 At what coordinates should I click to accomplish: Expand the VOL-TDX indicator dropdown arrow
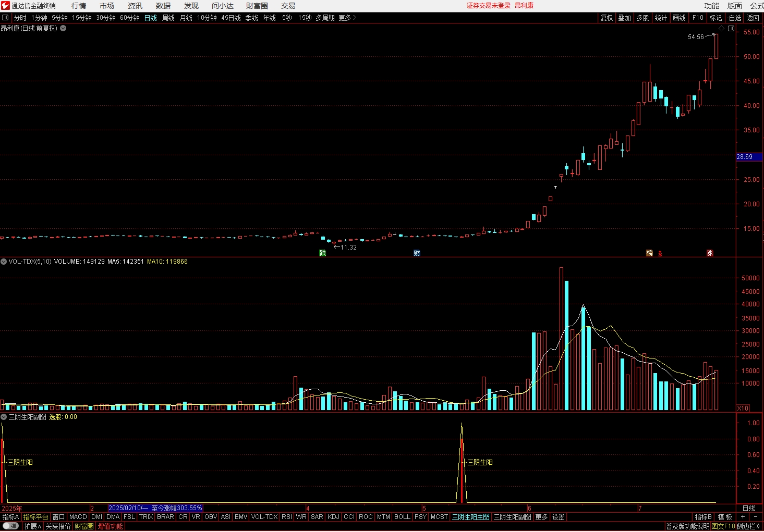(4, 262)
